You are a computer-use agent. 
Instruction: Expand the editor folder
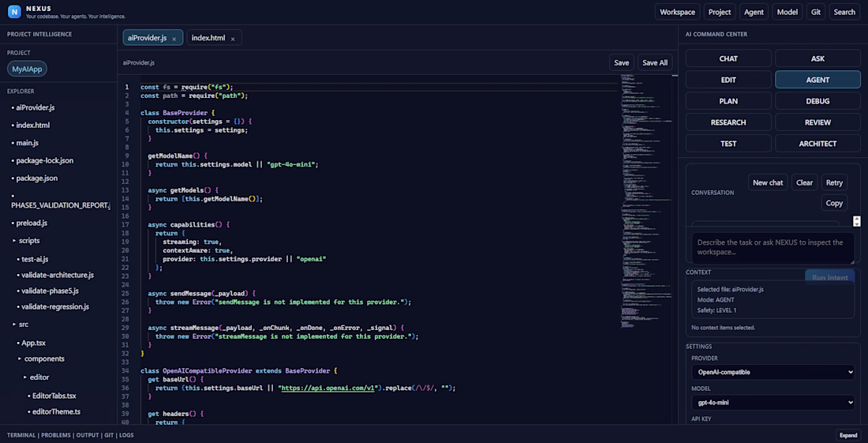click(39, 377)
